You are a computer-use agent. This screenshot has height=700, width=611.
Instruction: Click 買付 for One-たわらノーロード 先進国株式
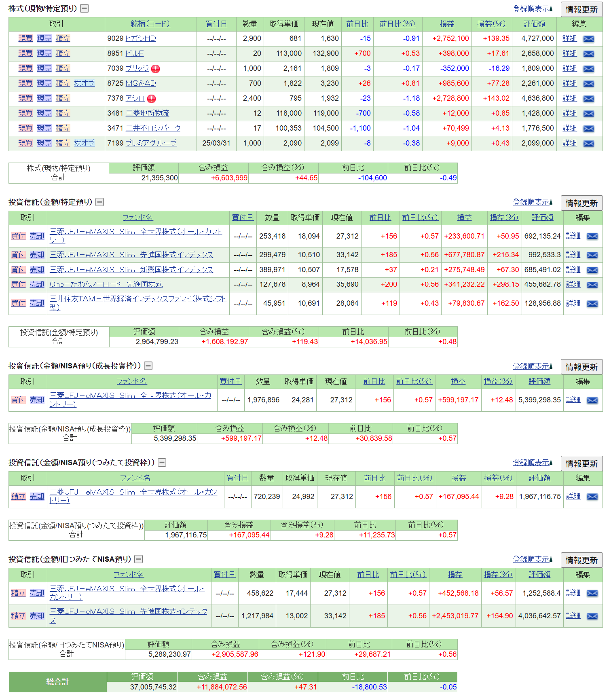coord(18,285)
